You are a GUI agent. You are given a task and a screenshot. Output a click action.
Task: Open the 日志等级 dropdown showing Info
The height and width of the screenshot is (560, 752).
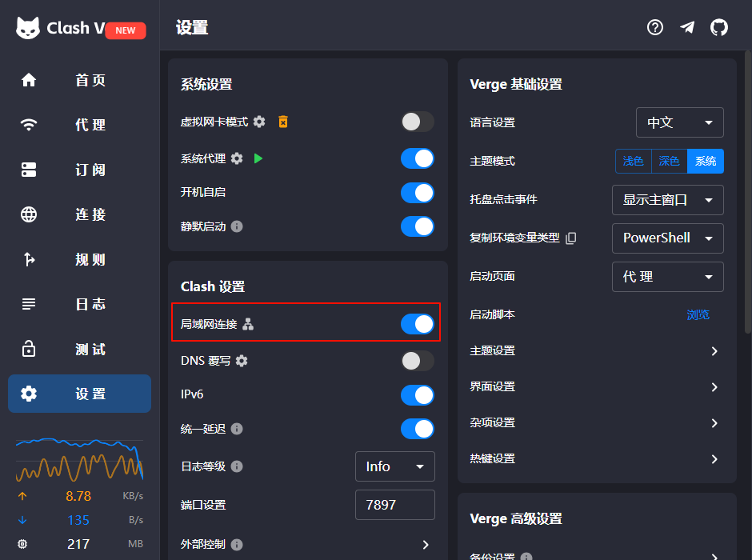[x=394, y=466]
